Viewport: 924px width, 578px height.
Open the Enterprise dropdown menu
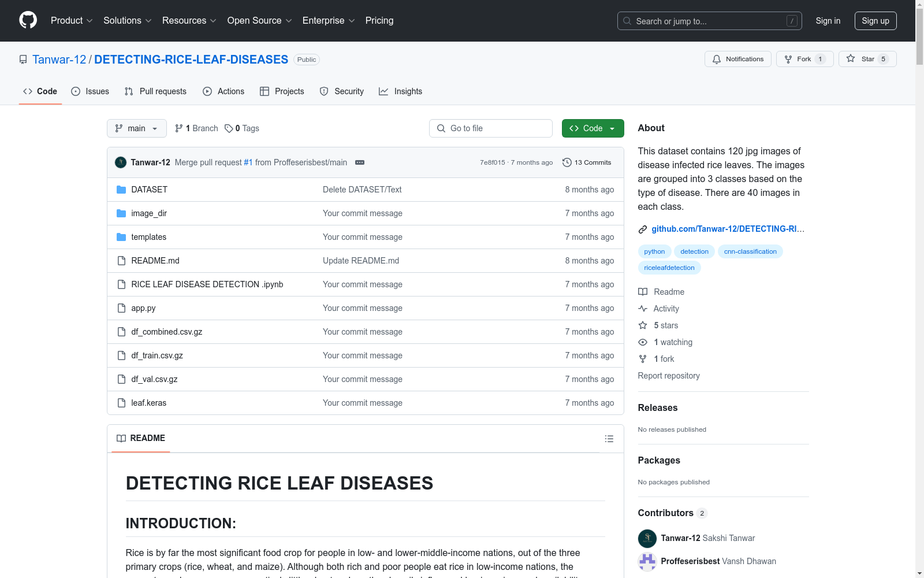coord(329,20)
